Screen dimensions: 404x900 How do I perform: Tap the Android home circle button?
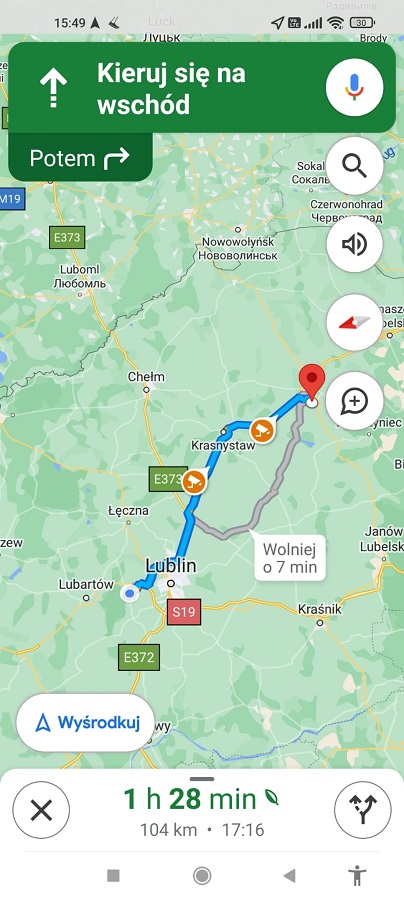click(x=202, y=875)
